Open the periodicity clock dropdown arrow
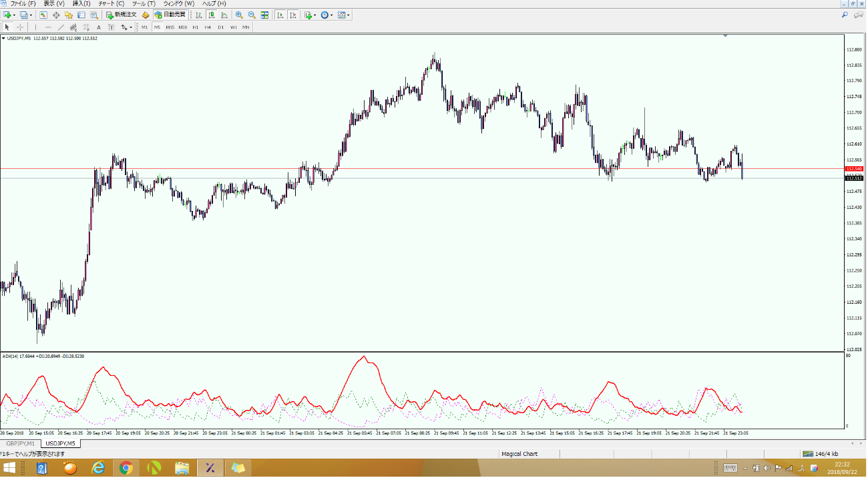The height and width of the screenshot is (488, 868). (x=332, y=15)
